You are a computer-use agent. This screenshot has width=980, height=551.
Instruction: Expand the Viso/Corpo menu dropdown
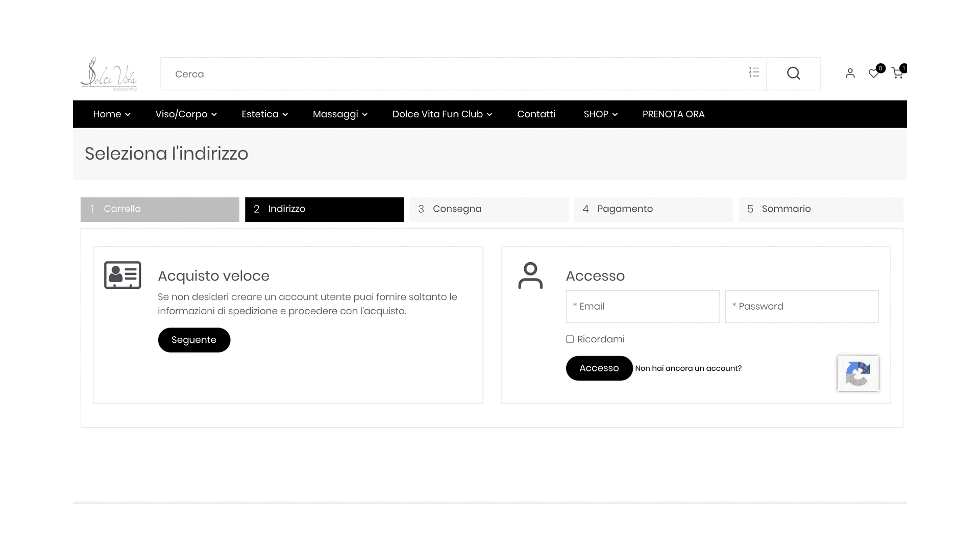click(x=186, y=114)
